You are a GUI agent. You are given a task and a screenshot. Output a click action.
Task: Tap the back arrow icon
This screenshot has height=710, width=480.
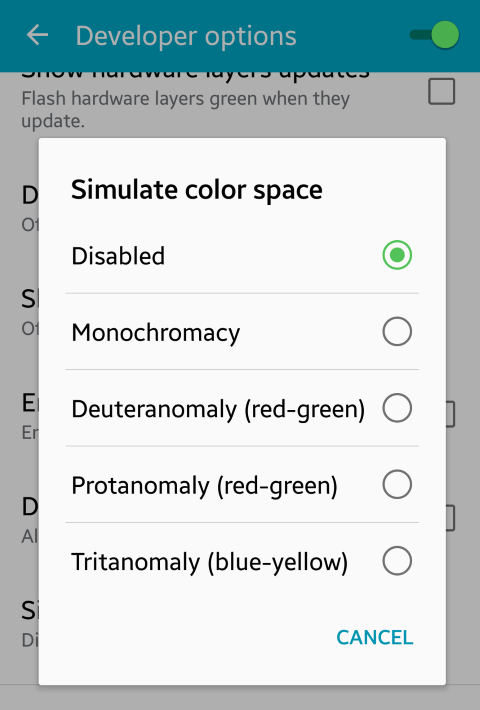[37, 35]
